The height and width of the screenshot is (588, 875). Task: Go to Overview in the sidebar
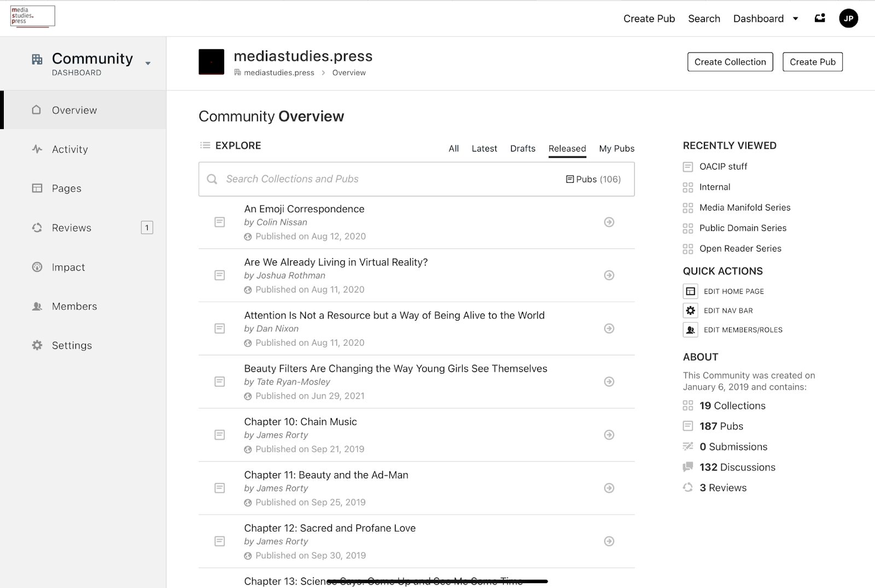[x=83, y=110]
